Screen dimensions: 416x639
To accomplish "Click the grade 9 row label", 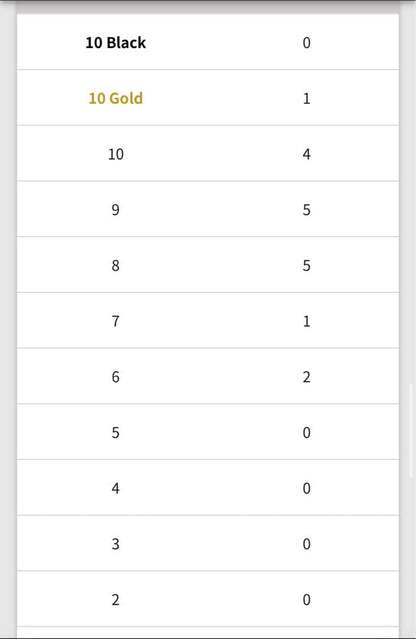I will [x=115, y=210].
